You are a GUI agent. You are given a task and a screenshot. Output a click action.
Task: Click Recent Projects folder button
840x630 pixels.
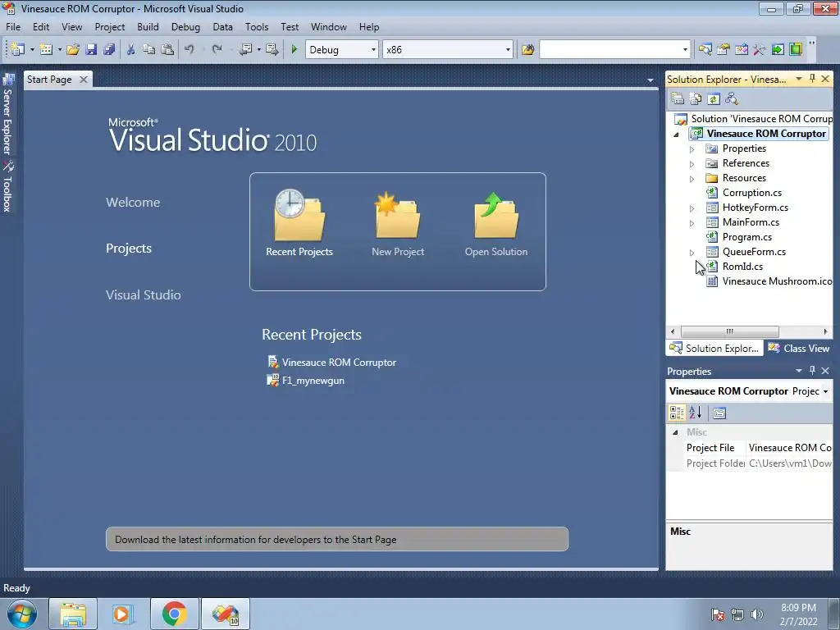299,222
